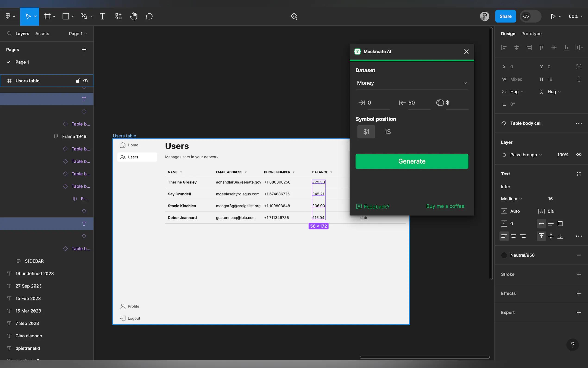This screenshot has height=368, width=588.
Task: Expand the Pass through blend mode dropdown
Action: click(x=526, y=155)
